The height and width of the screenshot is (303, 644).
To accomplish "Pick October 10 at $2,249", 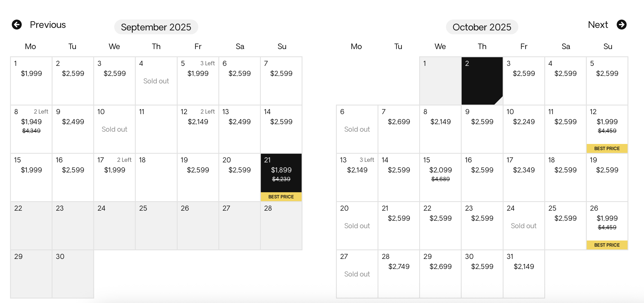I will click(524, 129).
